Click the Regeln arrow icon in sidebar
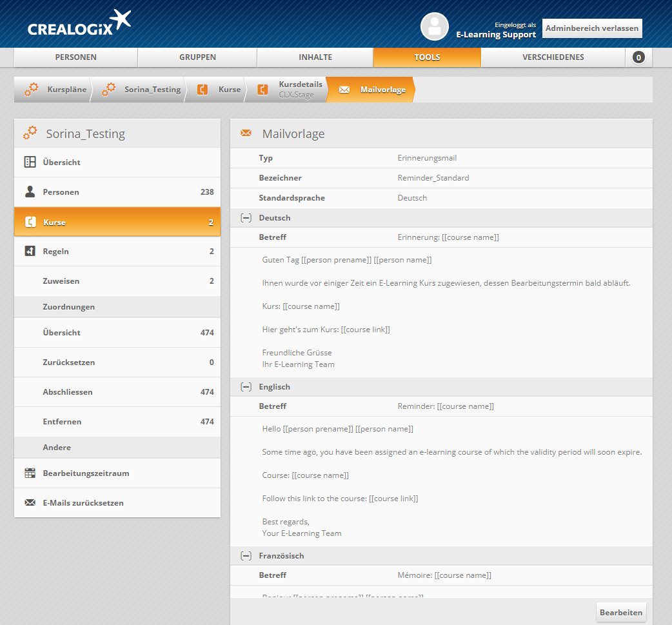Viewport: 672px width, 625px height. pos(30,252)
